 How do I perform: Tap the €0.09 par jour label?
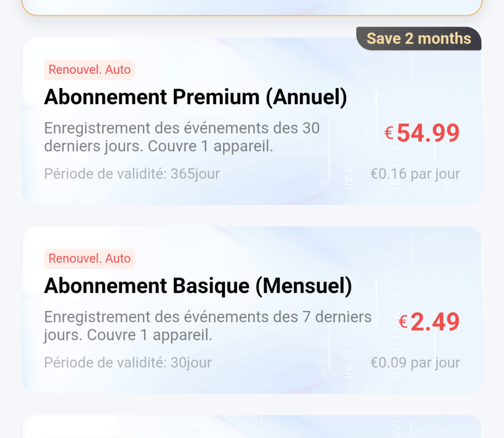(x=415, y=362)
